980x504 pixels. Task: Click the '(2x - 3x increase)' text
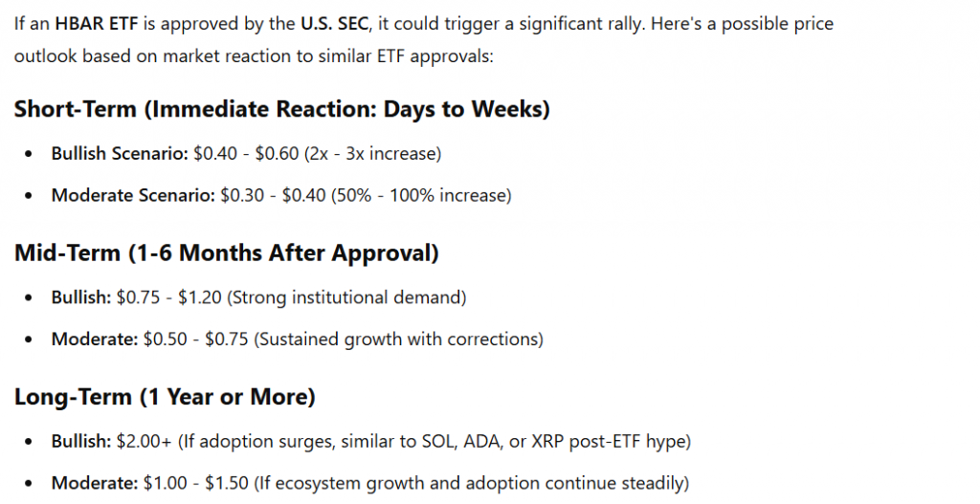point(372,154)
